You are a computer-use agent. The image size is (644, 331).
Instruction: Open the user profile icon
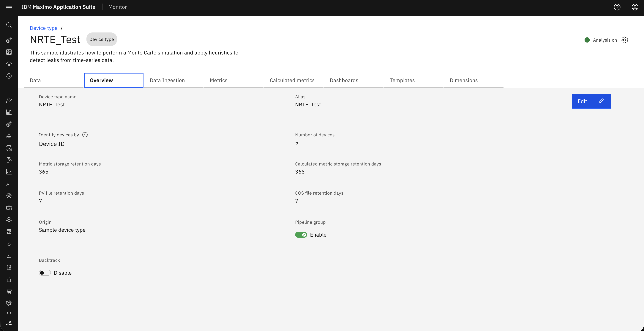635,7
